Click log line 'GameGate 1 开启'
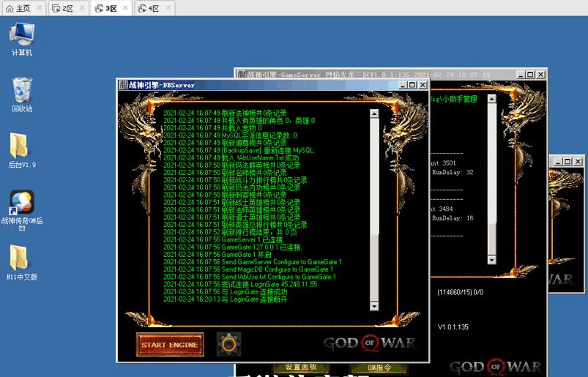588x377 pixels. coord(217,255)
